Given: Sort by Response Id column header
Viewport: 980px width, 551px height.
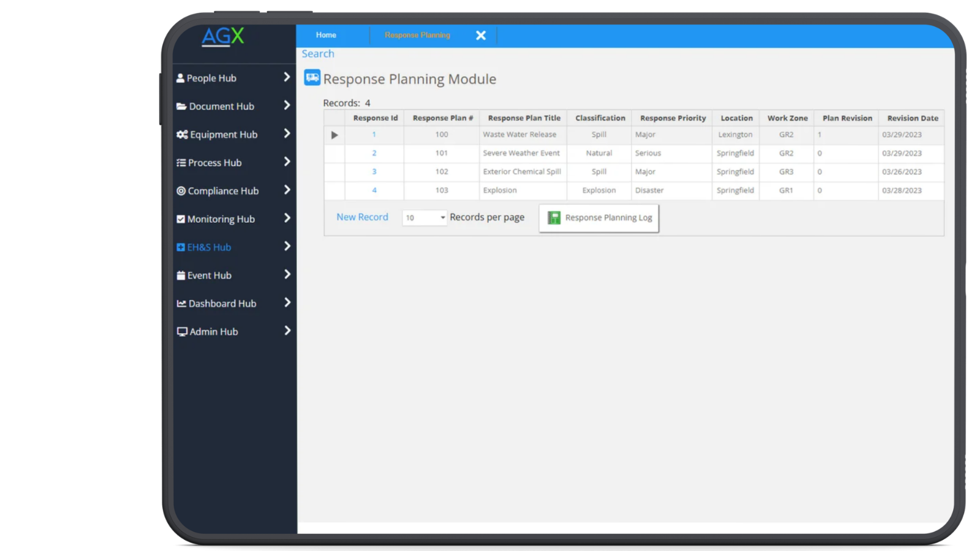Looking at the screenshot, I should point(375,118).
